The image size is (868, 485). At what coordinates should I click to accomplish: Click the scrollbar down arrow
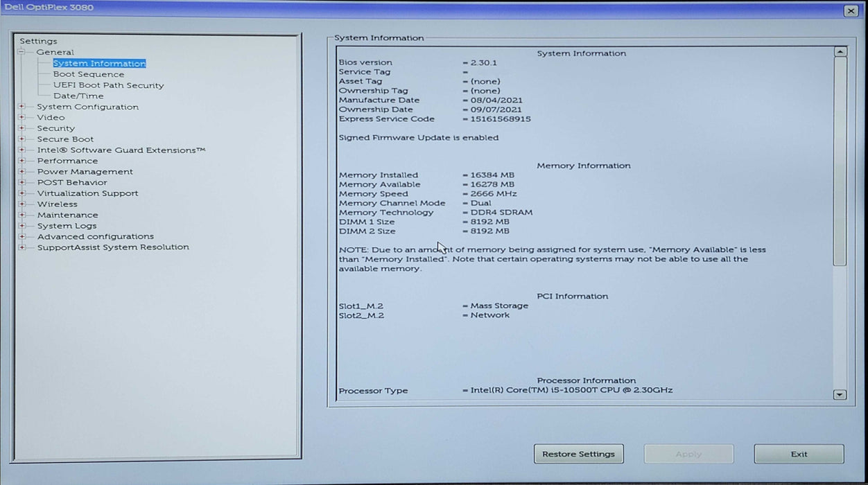(840, 395)
